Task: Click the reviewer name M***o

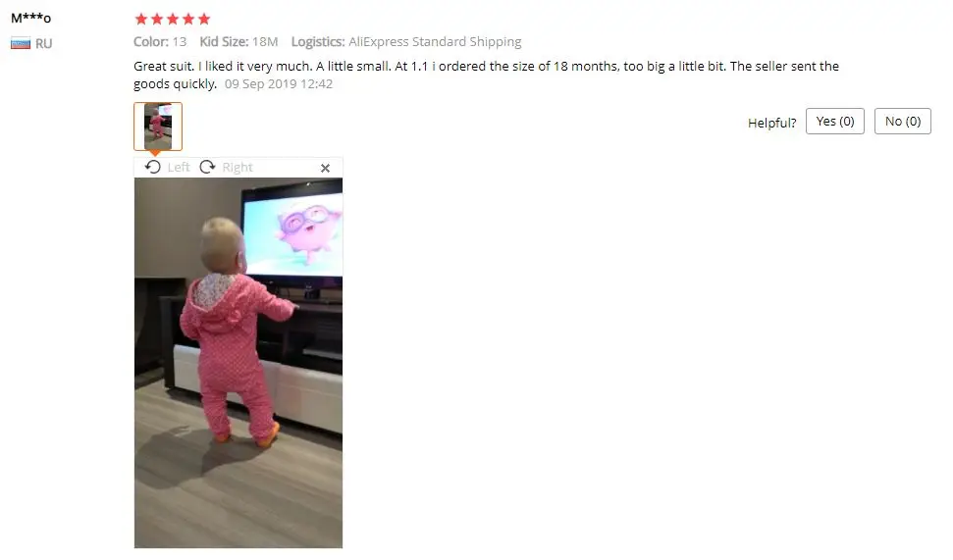Action: 31,19
